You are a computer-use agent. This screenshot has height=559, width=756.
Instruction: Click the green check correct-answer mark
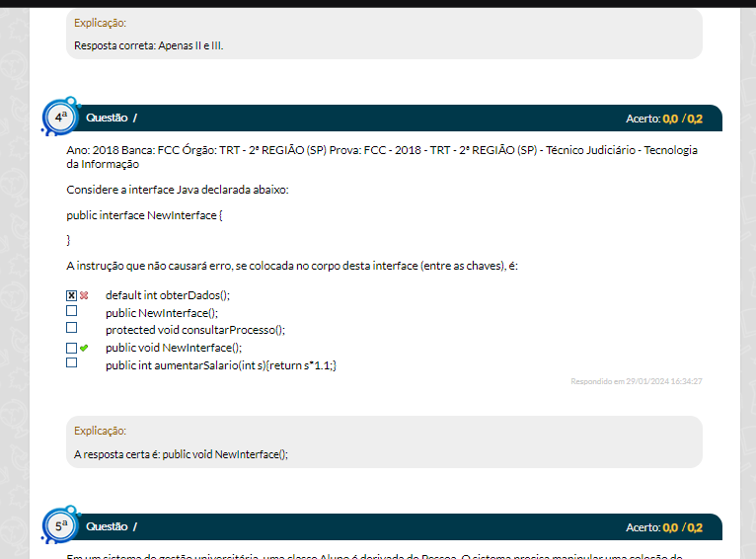tap(84, 348)
